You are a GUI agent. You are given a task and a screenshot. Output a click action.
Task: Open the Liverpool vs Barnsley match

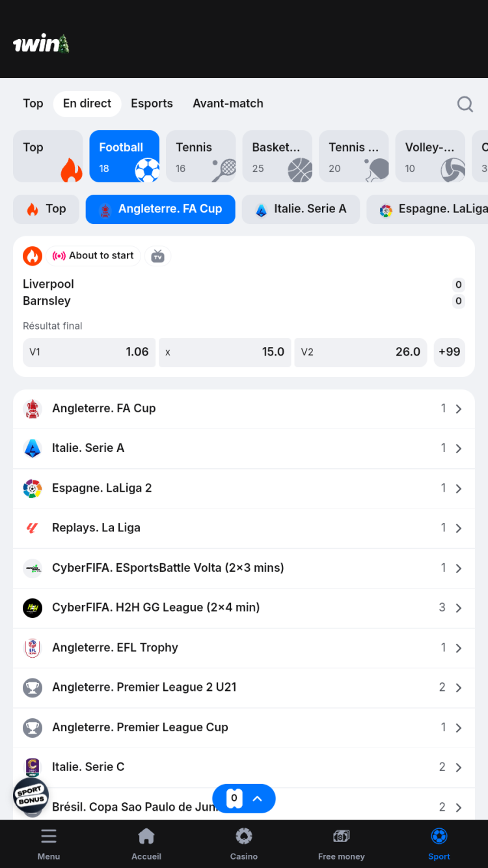[195, 292]
